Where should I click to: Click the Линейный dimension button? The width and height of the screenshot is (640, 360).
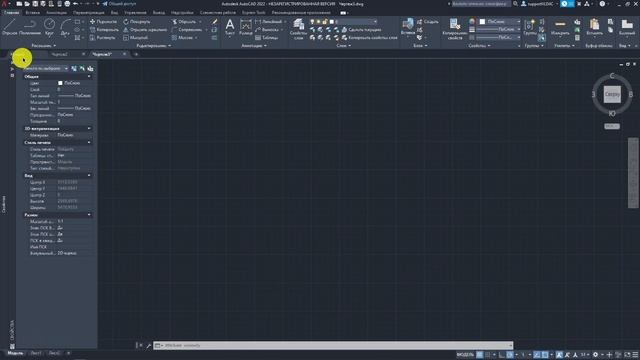coord(268,22)
